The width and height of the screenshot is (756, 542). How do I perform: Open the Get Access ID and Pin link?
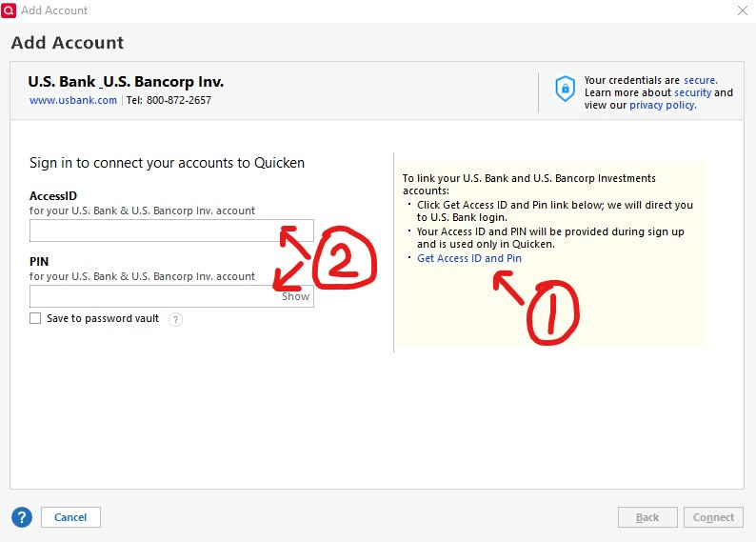click(x=469, y=258)
